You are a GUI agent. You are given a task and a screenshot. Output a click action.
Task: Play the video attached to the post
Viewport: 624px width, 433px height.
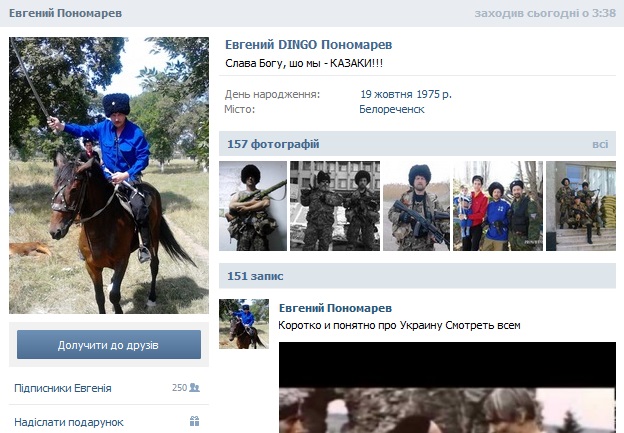coord(447,387)
